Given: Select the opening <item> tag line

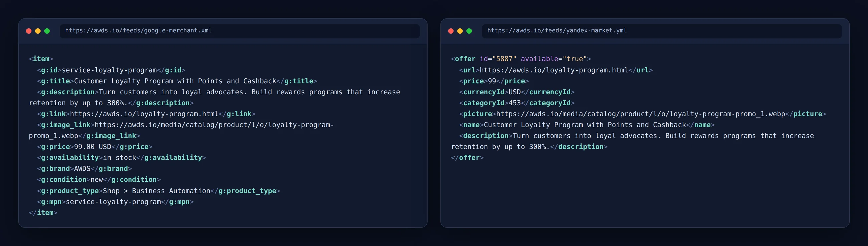Looking at the screenshot, I should 41,59.
